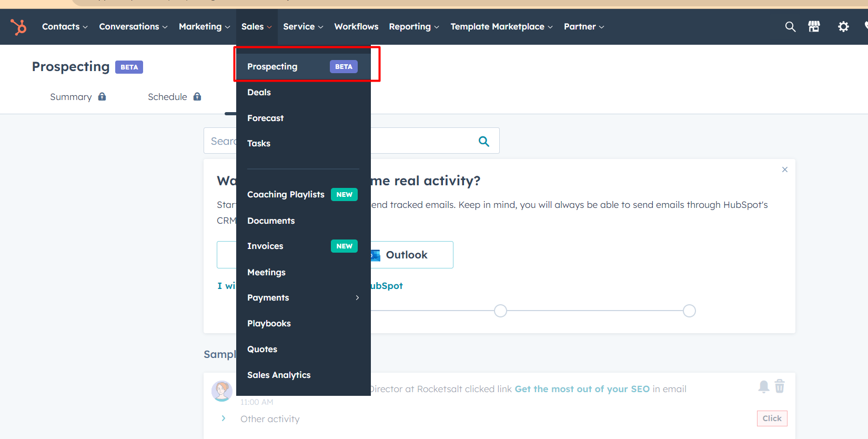The image size is (868, 439).
Task: Click the contact avatar thumbnail
Action: point(222,391)
